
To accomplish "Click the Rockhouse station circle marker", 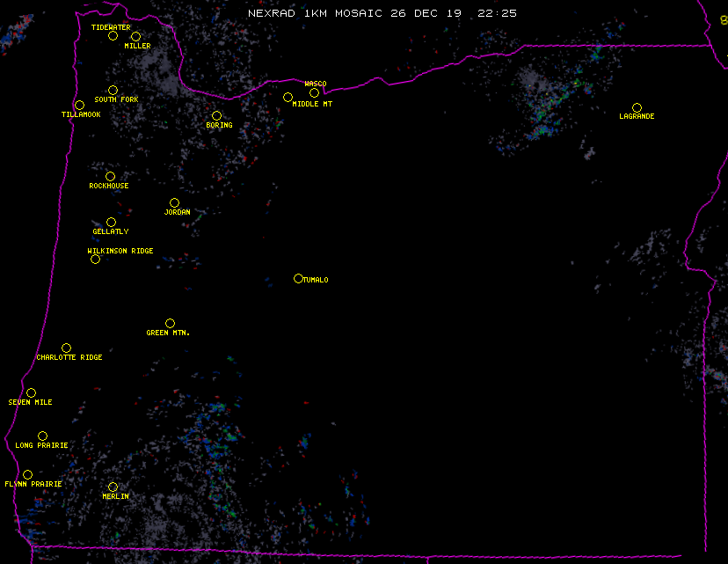I will [x=110, y=177].
